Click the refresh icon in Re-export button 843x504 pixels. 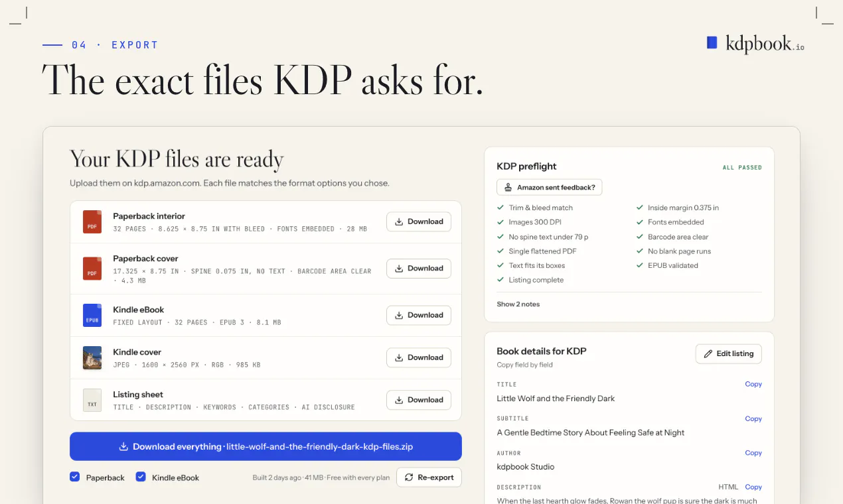[409, 477]
